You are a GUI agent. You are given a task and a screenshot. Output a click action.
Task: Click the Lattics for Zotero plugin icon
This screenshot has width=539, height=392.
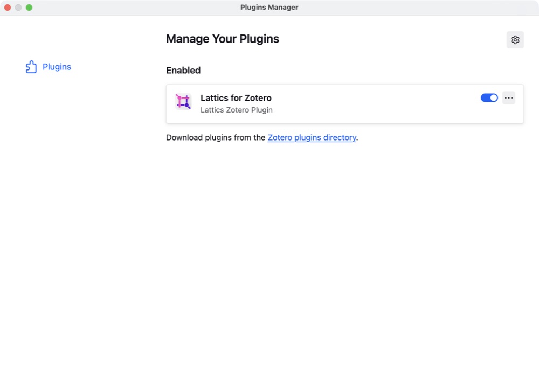183,102
